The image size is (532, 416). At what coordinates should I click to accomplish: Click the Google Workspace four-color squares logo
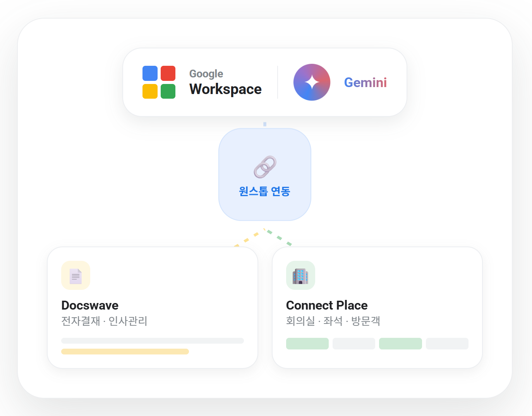click(x=159, y=82)
